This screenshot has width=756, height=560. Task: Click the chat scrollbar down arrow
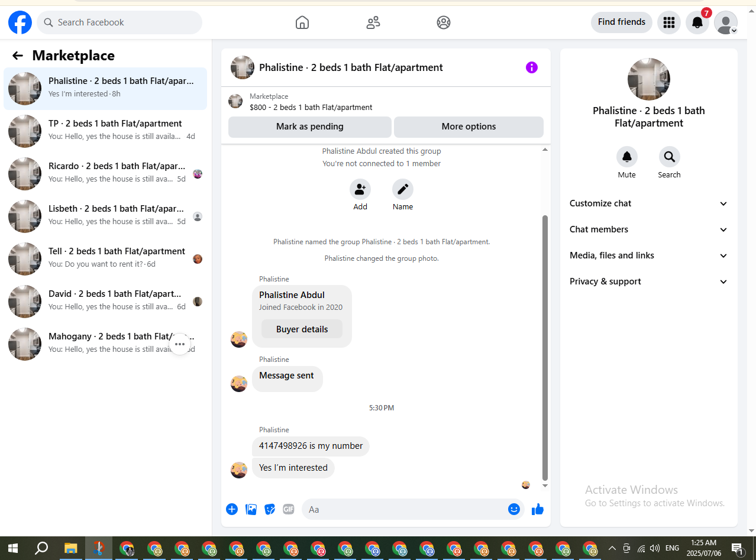[x=545, y=485]
